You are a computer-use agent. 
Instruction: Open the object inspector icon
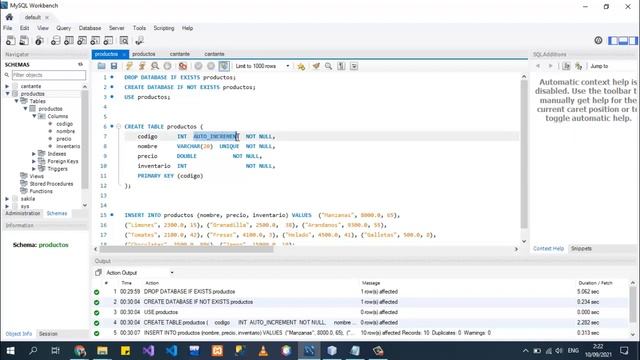tap(39, 40)
